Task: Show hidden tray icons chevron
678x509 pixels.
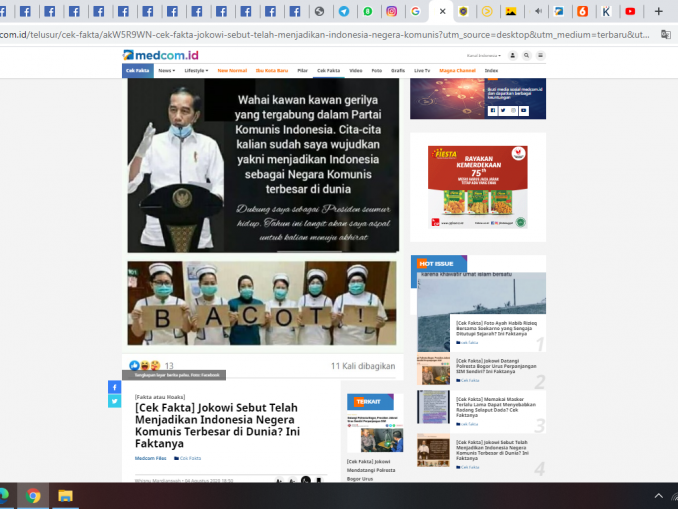Action: coord(658,496)
